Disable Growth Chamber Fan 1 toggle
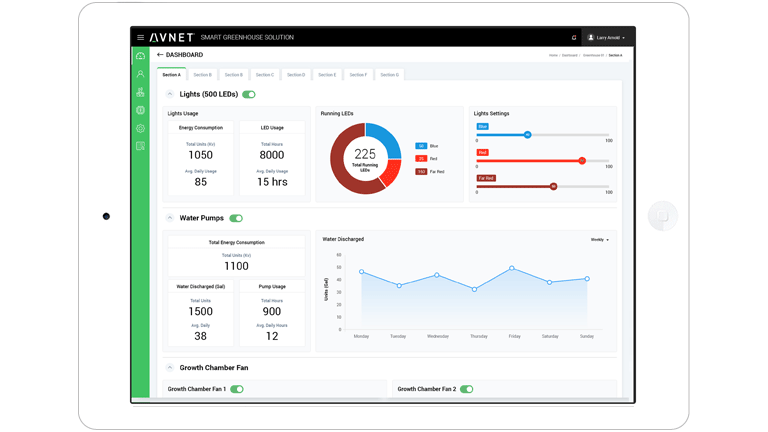The height and width of the screenshot is (432, 768). pyautogui.click(x=237, y=389)
